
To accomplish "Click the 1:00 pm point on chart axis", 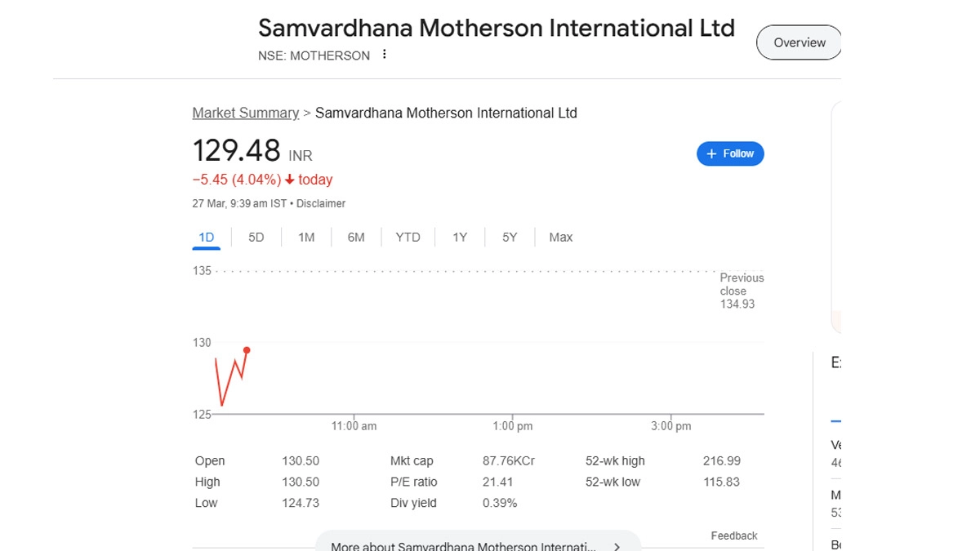I will point(513,426).
